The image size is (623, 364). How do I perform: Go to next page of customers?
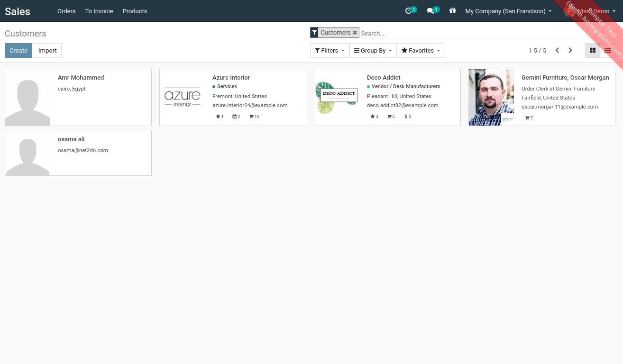point(570,50)
